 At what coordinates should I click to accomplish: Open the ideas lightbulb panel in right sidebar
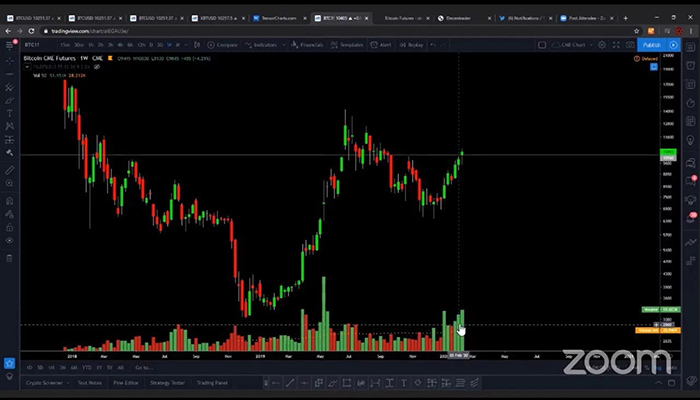[691, 141]
